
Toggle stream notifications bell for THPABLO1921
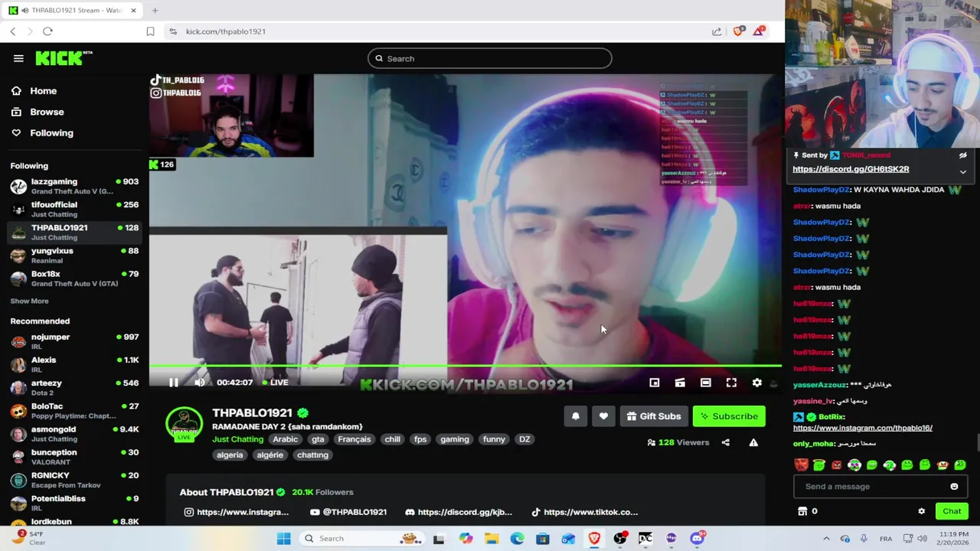pos(576,416)
